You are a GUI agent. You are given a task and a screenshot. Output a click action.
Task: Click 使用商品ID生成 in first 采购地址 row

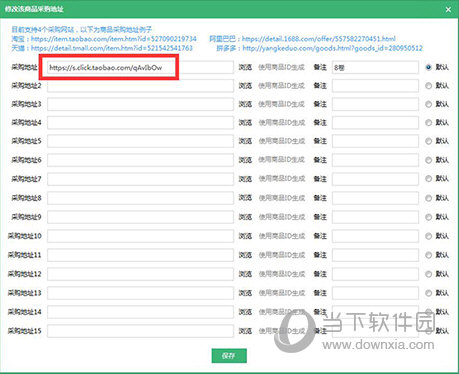click(x=282, y=67)
